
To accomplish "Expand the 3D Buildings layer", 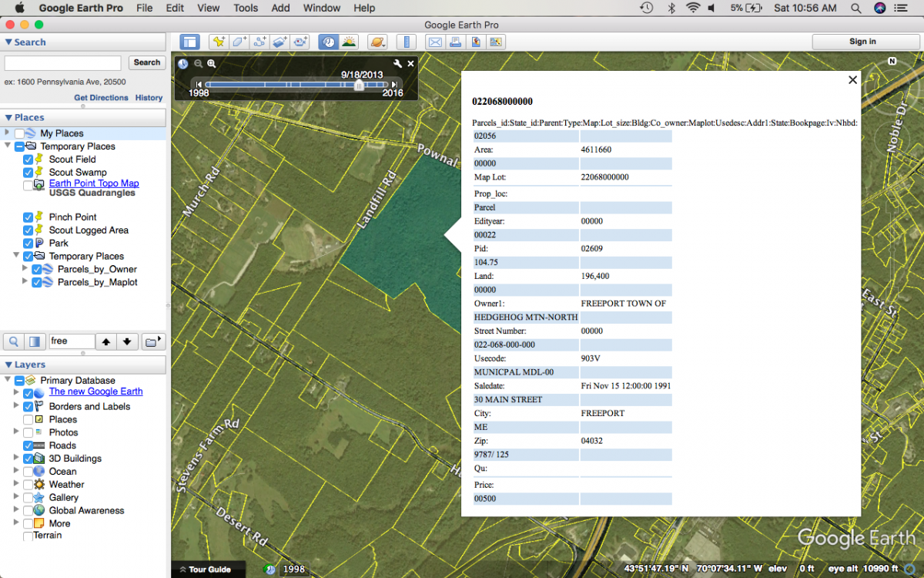I will [x=17, y=459].
